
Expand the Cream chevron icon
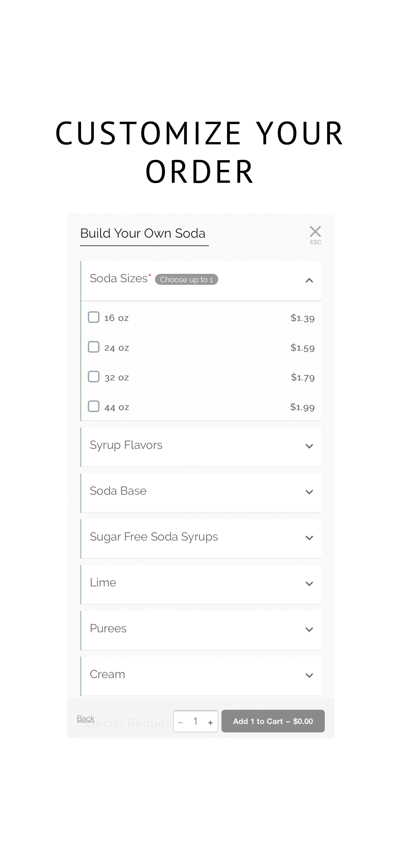[x=309, y=675]
